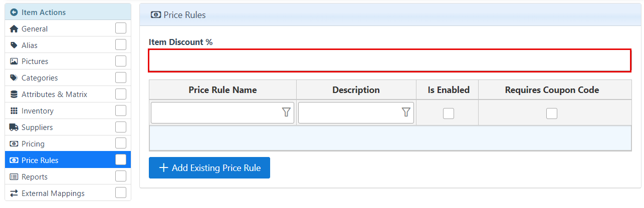Screen dimensions: 644x208
Task: Click the Item Discount % input field
Action: [x=389, y=60]
